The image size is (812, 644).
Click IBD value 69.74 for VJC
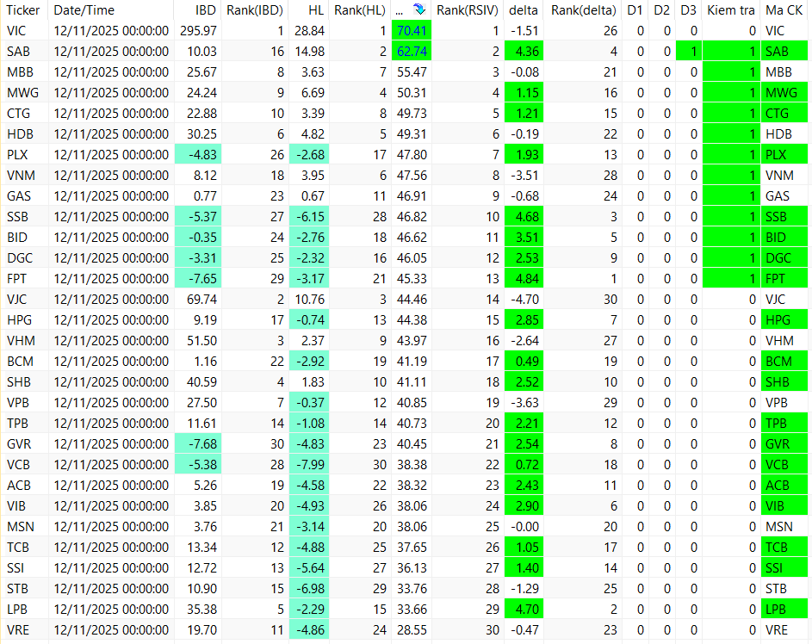(198, 300)
